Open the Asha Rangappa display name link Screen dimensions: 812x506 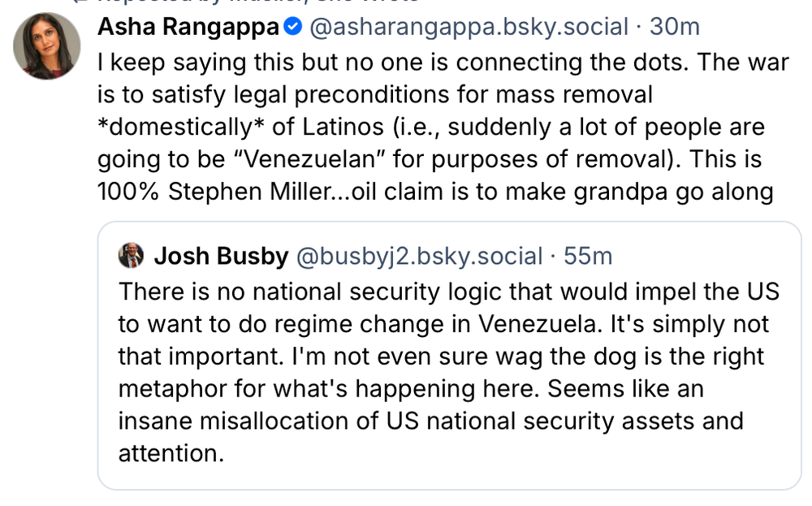pos(188,27)
